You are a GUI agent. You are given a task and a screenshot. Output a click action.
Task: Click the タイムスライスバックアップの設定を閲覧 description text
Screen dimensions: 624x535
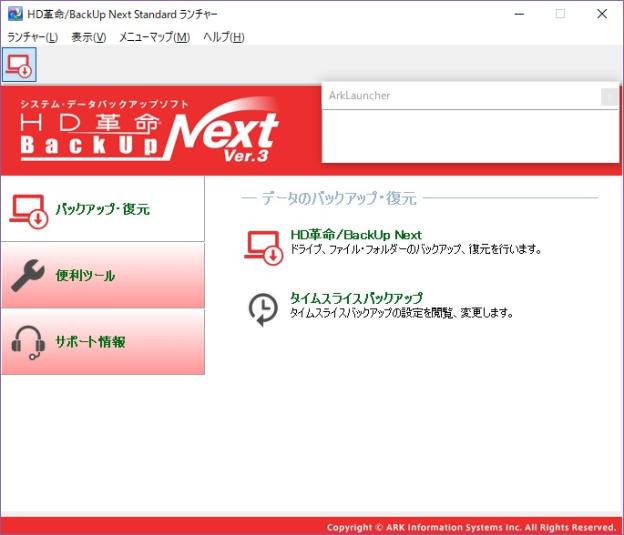click(x=401, y=313)
